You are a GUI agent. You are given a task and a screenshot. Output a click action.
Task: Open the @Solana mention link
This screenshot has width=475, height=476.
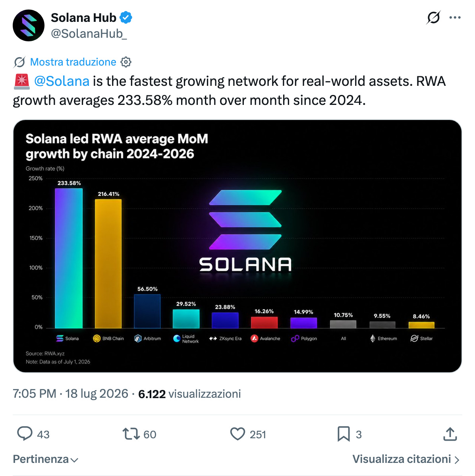tap(62, 81)
